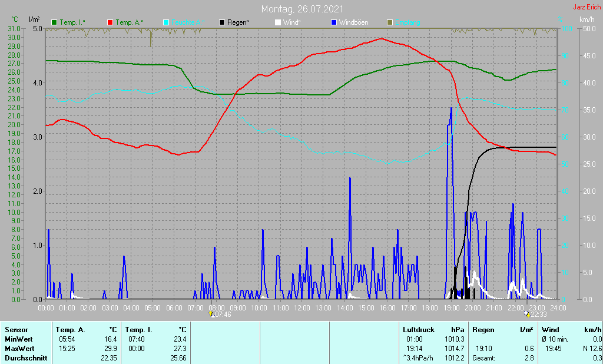Click the white Wind legend swatch
The height and width of the screenshot is (364, 603).
pos(278,22)
